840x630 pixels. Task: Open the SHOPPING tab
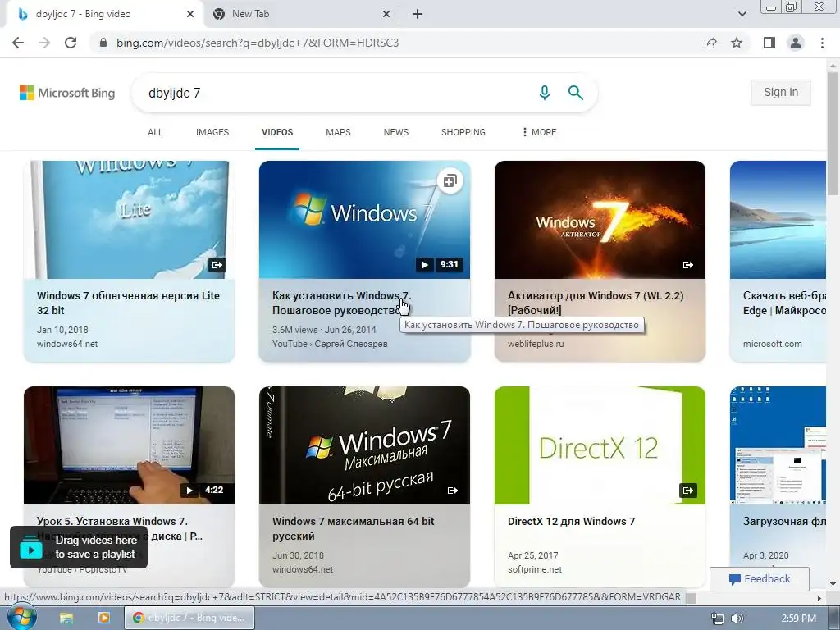463,132
